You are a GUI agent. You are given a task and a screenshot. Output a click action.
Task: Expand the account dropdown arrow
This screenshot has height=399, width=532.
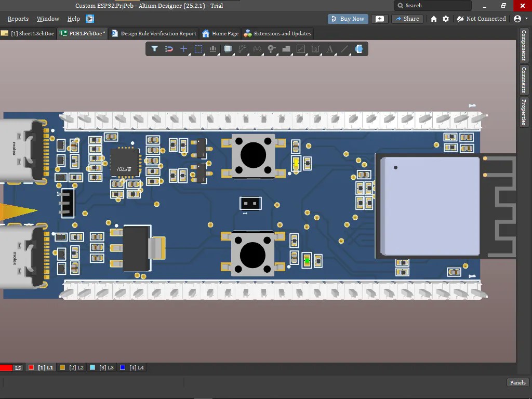click(527, 19)
